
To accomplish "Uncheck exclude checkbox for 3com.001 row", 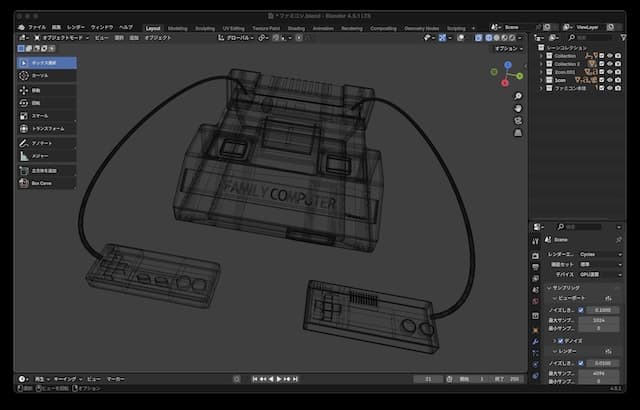I will pos(602,72).
